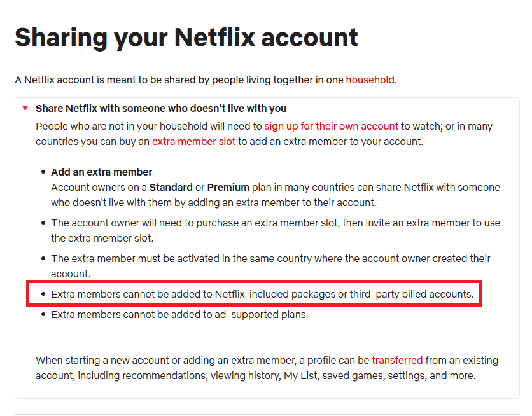Click the bullet dot beside "The extra member must"

pyautogui.click(x=43, y=259)
